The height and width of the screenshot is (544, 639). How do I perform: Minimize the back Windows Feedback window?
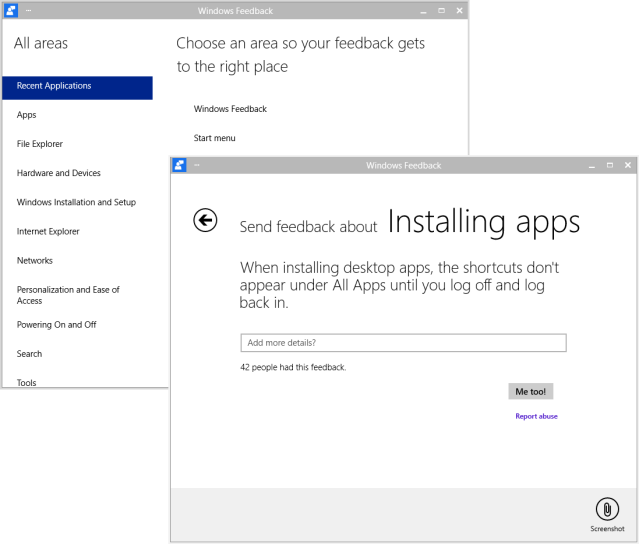click(x=423, y=11)
